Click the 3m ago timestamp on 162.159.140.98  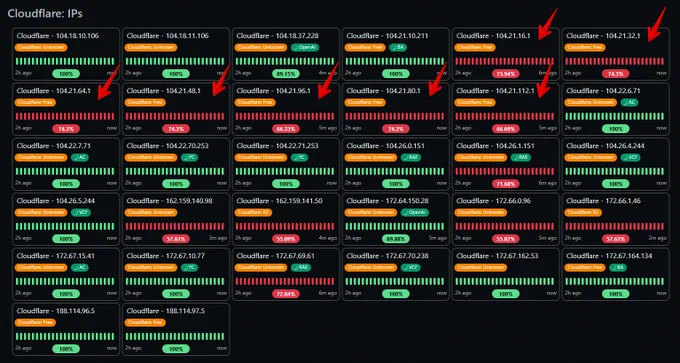(218, 238)
